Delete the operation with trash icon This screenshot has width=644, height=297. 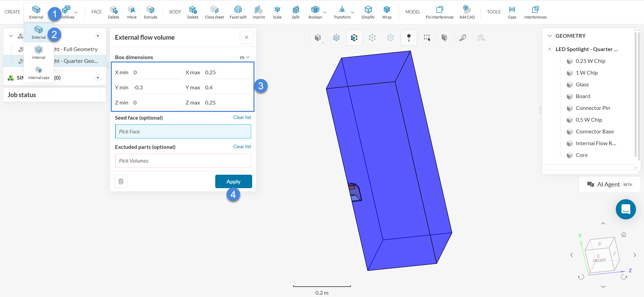(x=121, y=181)
